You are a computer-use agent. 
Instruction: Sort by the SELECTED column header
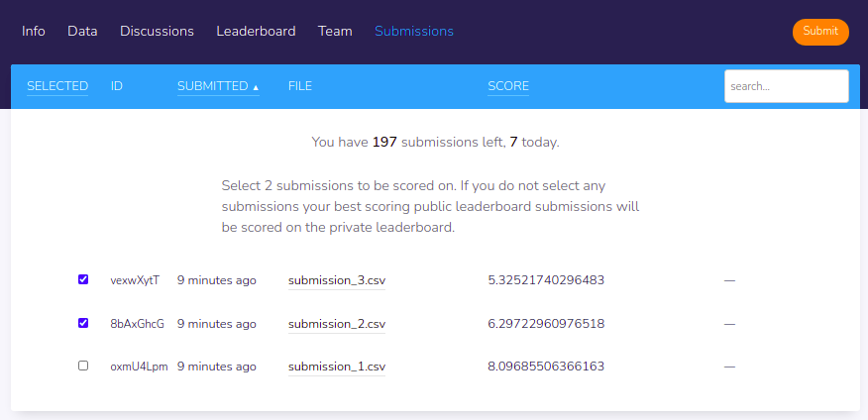57,86
